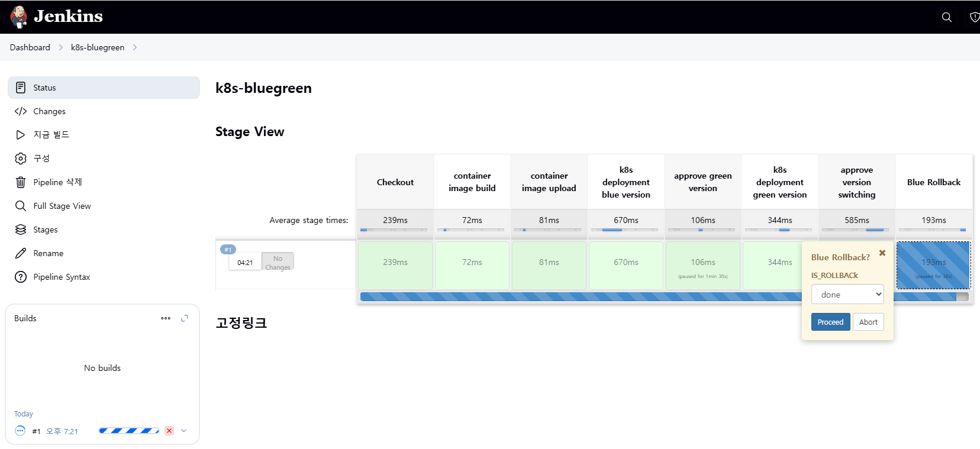This screenshot has width=980, height=449.
Task: Click the Checkout average time bar
Action: (394, 230)
